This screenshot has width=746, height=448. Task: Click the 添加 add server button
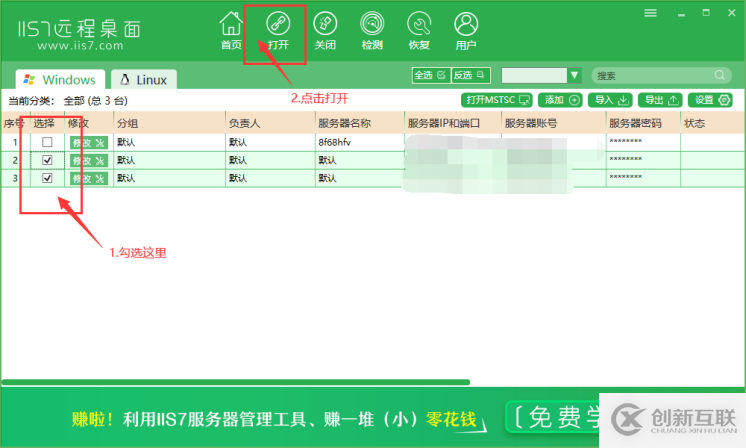(x=560, y=100)
